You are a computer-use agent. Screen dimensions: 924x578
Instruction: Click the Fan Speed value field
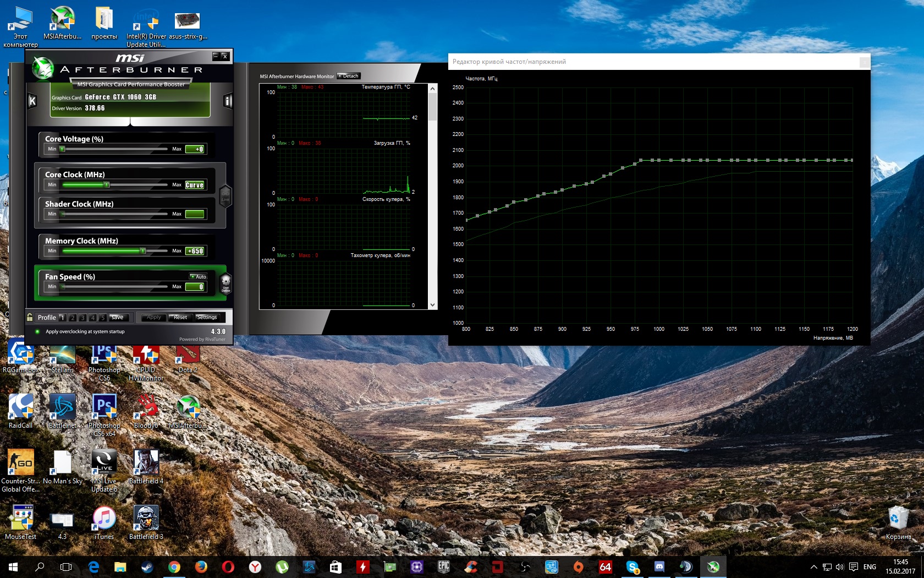(195, 287)
